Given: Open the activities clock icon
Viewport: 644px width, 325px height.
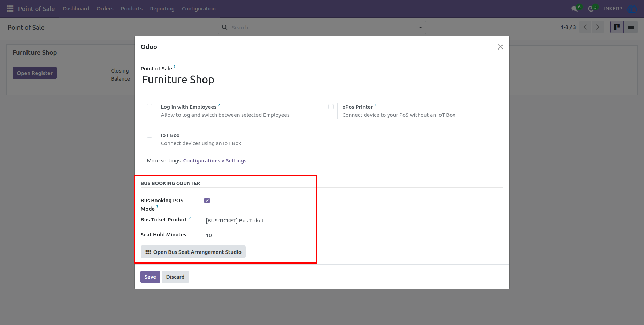Looking at the screenshot, I should tap(591, 9).
